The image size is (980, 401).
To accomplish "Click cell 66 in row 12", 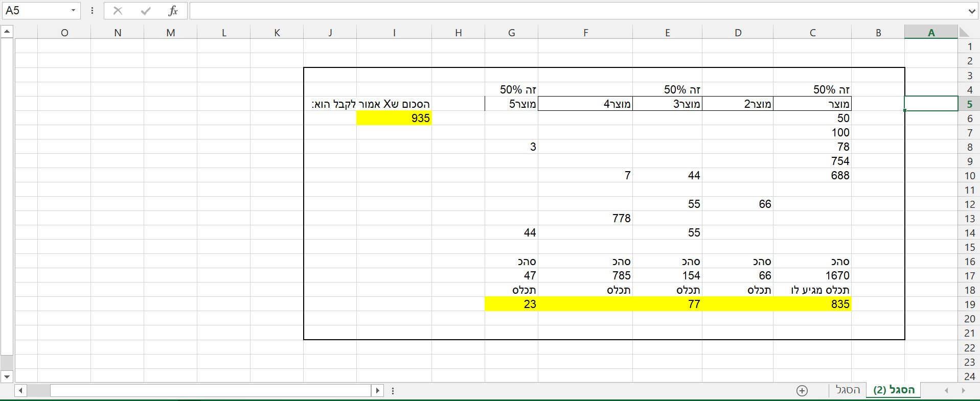I will pyautogui.click(x=738, y=204).
